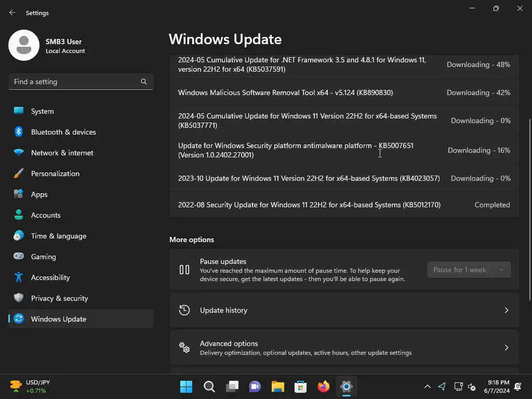Click the Privacy & security shield icon
The width and height of the screenshot is (532, 399).
19,298
